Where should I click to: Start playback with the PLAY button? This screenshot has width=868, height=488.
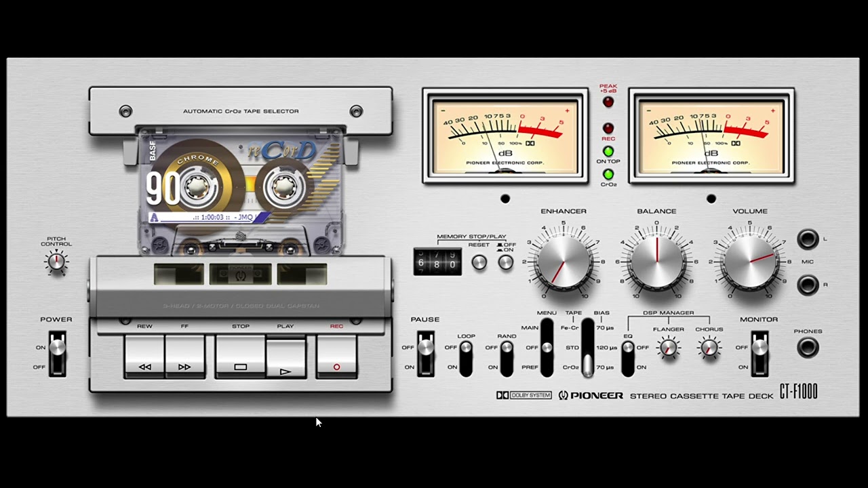[285, 358]
